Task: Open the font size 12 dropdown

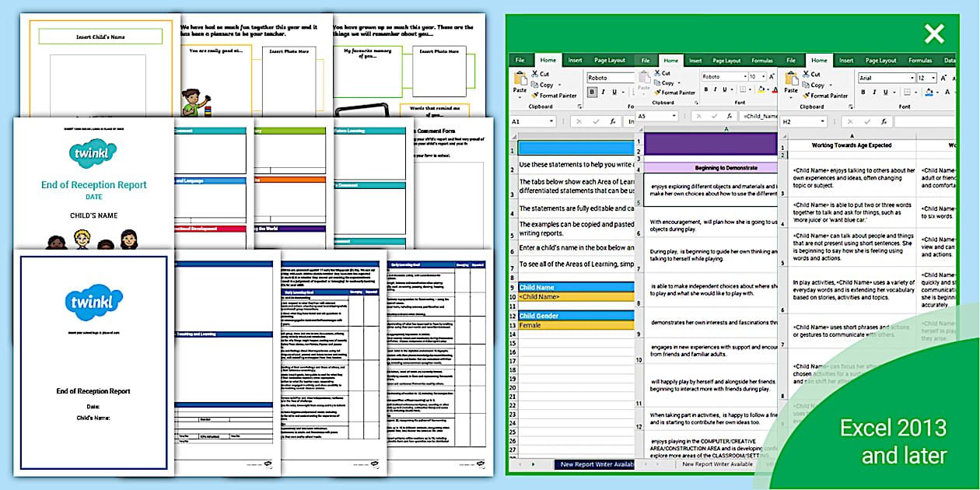Action: (x=933, y=78)
